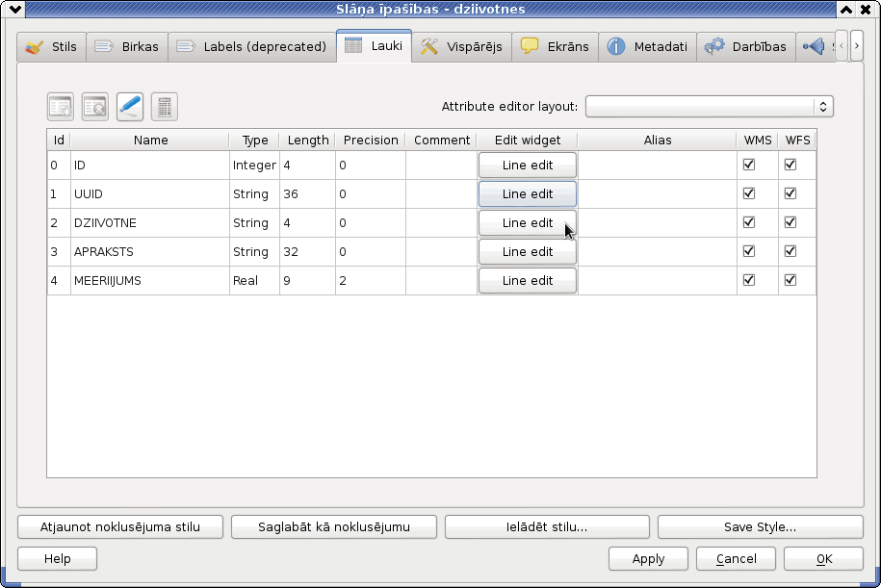Toggle WFS checkbox for DZIIVOTNE field
This screenshot has height=588, width=881.
(x=790, y=222)
